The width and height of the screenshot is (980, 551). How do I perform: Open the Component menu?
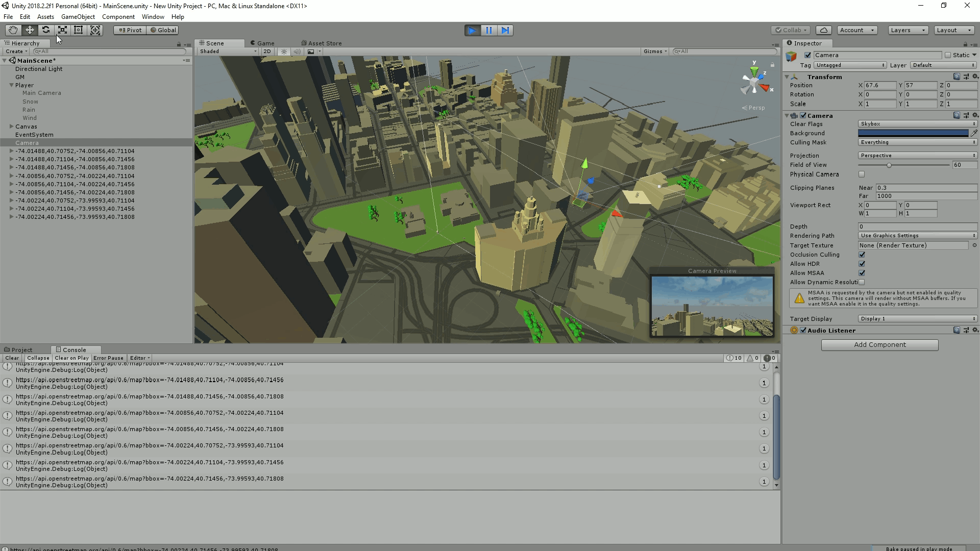[x=118, y=17]
